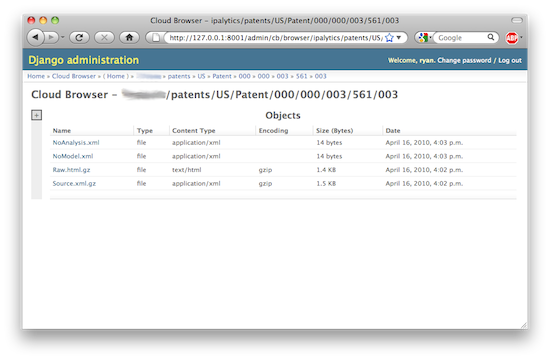Open the Raw.html.gz file link
This screenshot has width=550, height=360.
point(71,170)
